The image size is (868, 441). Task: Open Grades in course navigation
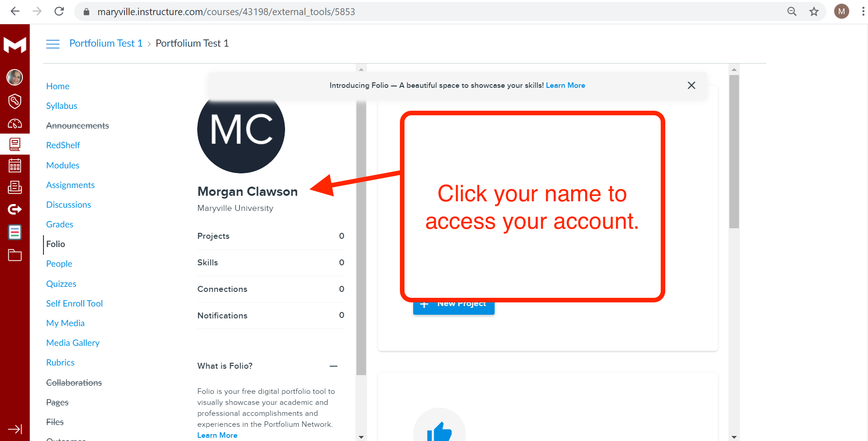click(59, 224)
